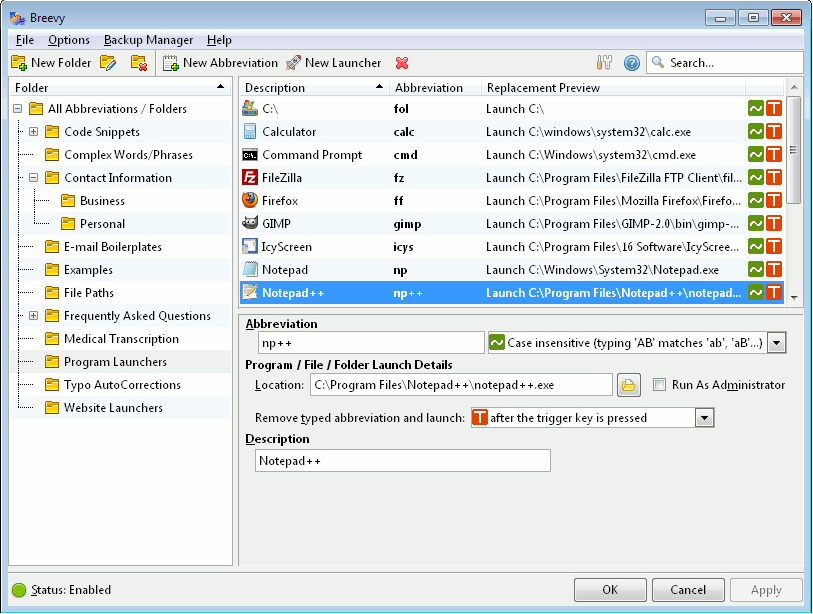
Task: Open the case sensitivity dropdown
Action: click(777, 343)
